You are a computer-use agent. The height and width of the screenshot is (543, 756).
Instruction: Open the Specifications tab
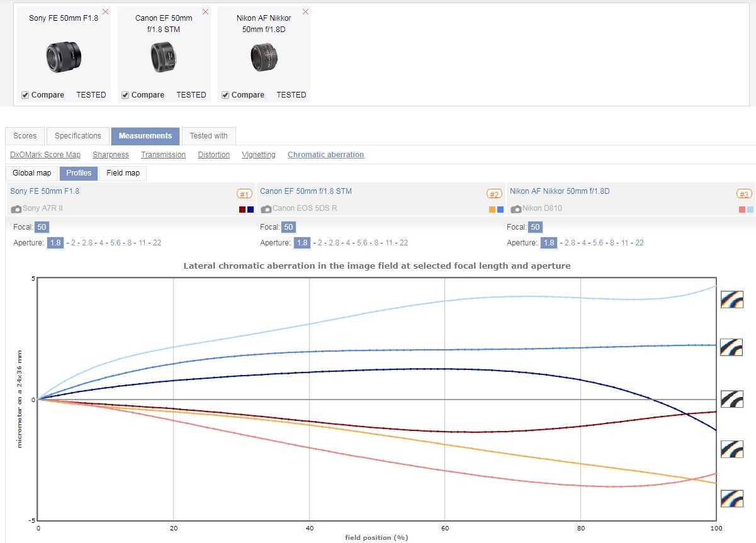point(77,136)
